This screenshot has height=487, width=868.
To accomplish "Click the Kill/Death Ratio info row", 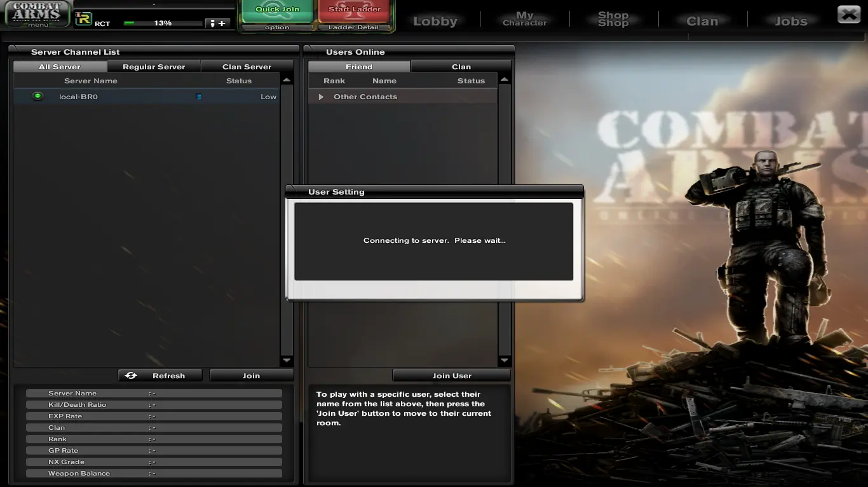I will point(154,405).
